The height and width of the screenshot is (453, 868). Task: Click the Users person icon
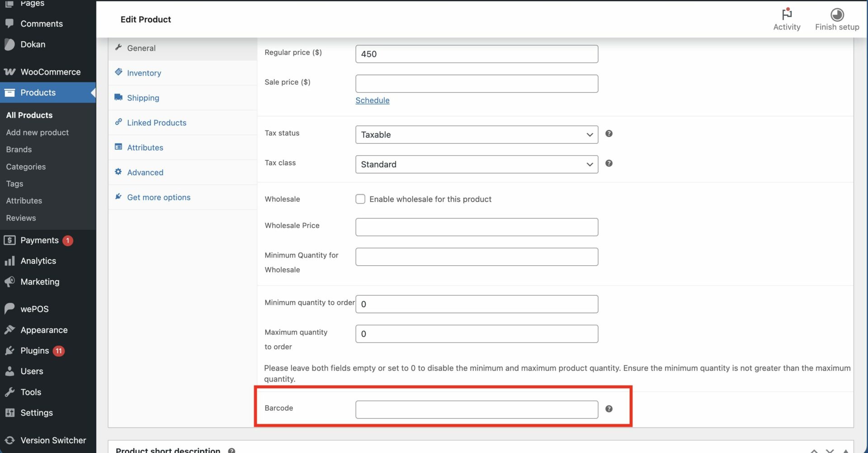tap(9, 371)
